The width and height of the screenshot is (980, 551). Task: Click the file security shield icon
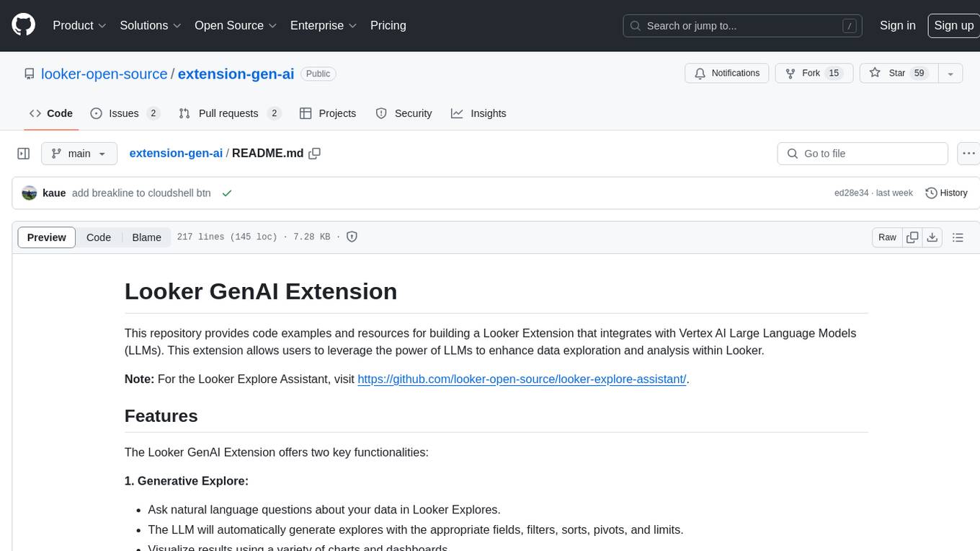352,237
